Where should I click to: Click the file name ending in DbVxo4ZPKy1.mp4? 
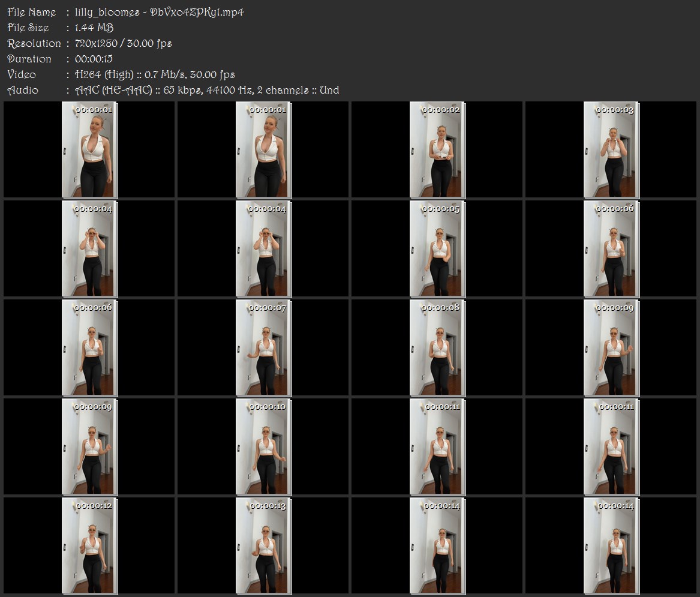(x=160, y=12)
